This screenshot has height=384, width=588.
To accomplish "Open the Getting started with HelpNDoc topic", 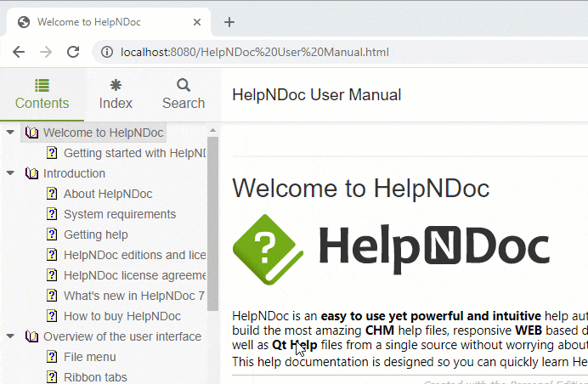I will [134, 153].
